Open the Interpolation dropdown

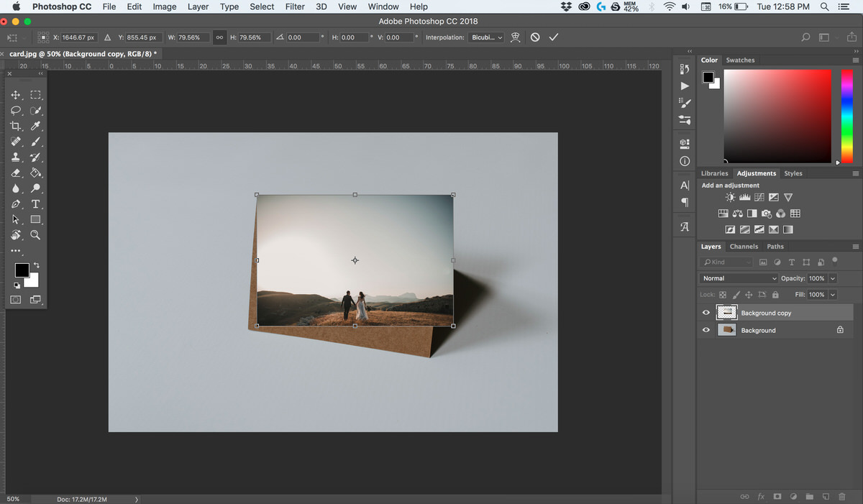pyautogui.click(x=486, y=37)
